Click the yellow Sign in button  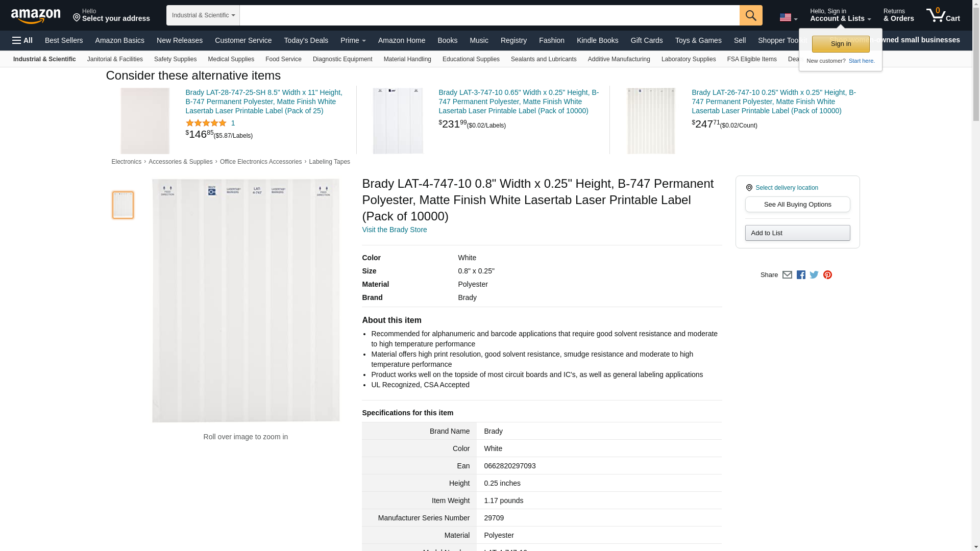click(x=840, y=44)
